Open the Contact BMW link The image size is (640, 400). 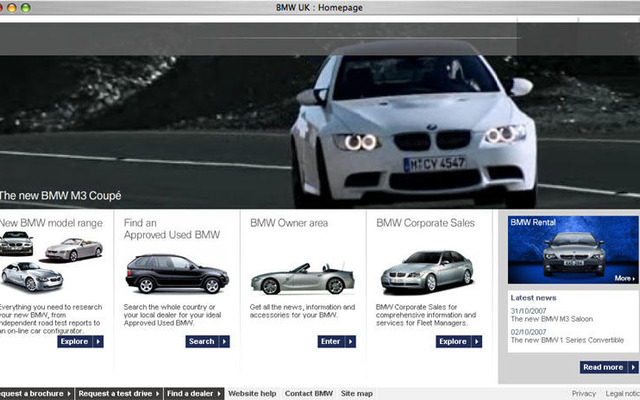pyautogui.click(x=309, y=393)
